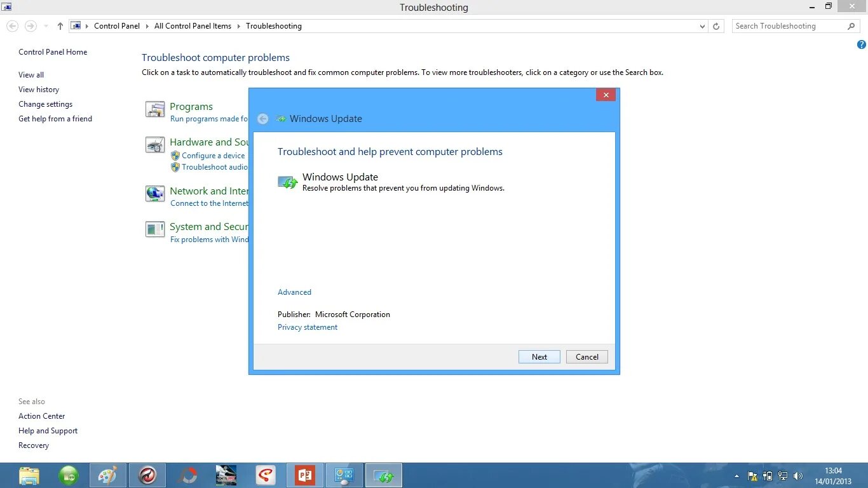Open the Troubleshoot audio link
Screen dimensions: 868x488
215,167
